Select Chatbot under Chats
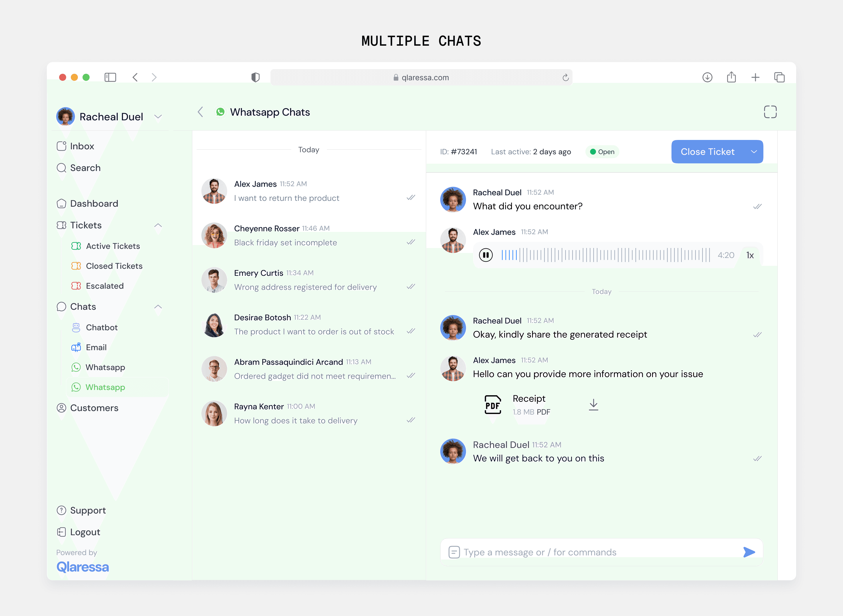 point(101,327)
